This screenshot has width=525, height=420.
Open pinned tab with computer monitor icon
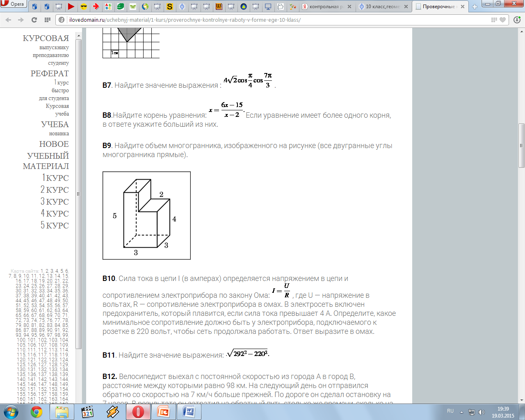(268, 7)
